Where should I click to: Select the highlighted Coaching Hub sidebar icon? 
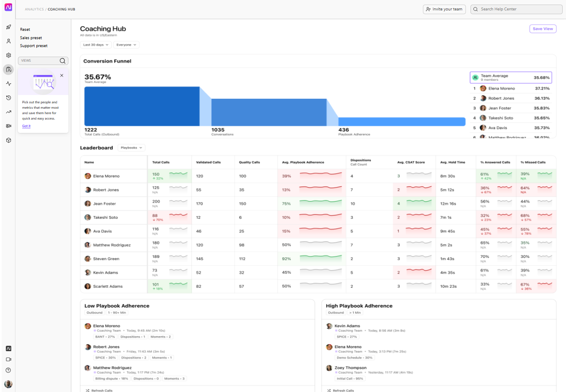[x=8, y=70]
